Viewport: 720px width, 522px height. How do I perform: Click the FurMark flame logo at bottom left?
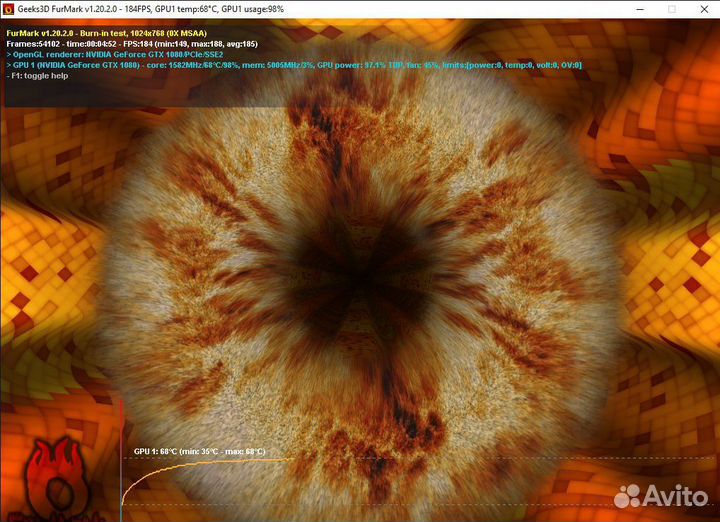point(56,480)
